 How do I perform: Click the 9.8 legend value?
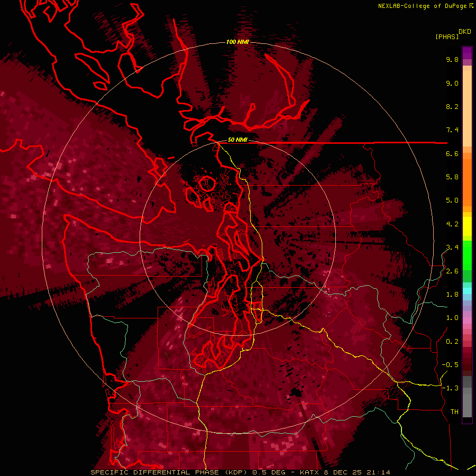point(452,59)
